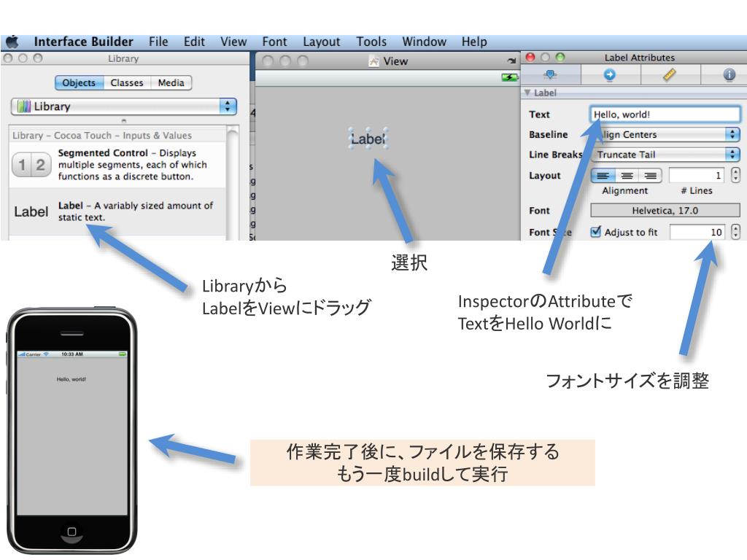Click the toolbar toggle pill in View window
The height and width of the screenshot is (560, 747).
point(511,61)
